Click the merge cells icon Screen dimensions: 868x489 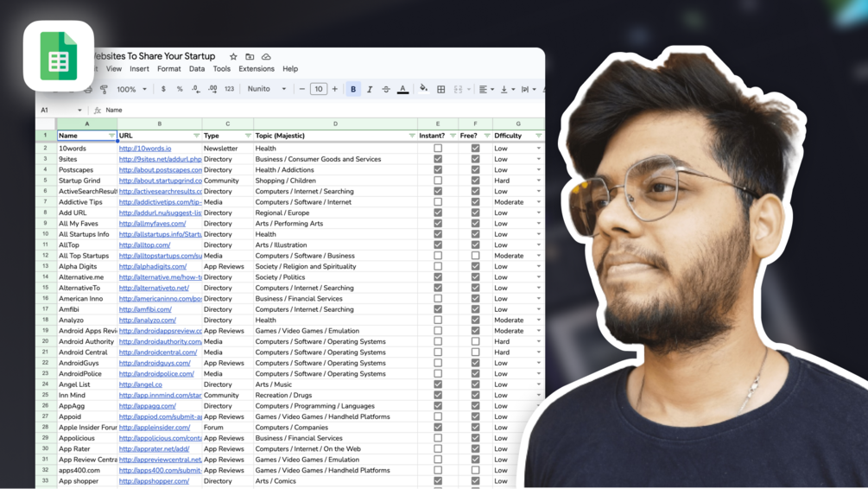tap(458, 89)
